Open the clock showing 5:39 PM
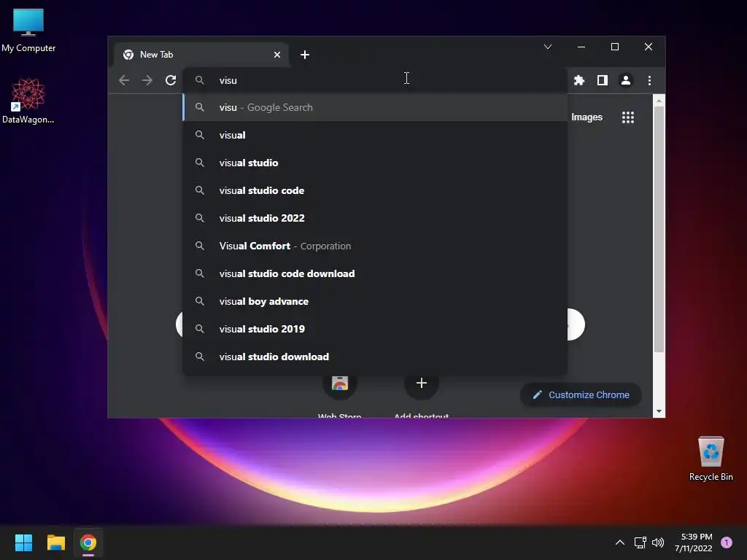 [x=694, y=542]
